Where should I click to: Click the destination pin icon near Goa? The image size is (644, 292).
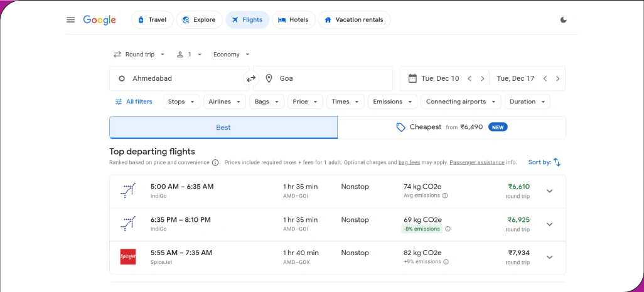tap(269, 78)
